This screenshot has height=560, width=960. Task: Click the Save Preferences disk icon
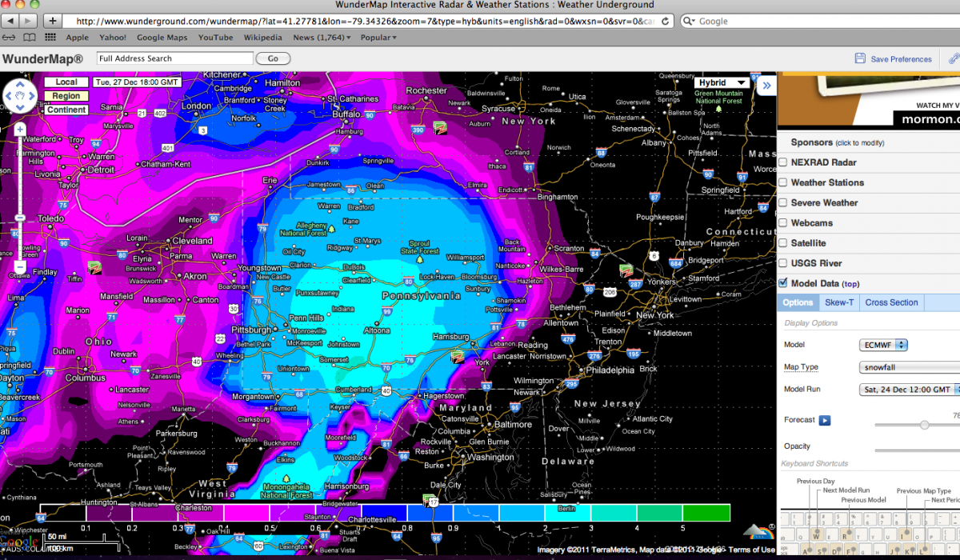(x=860, y=58)
